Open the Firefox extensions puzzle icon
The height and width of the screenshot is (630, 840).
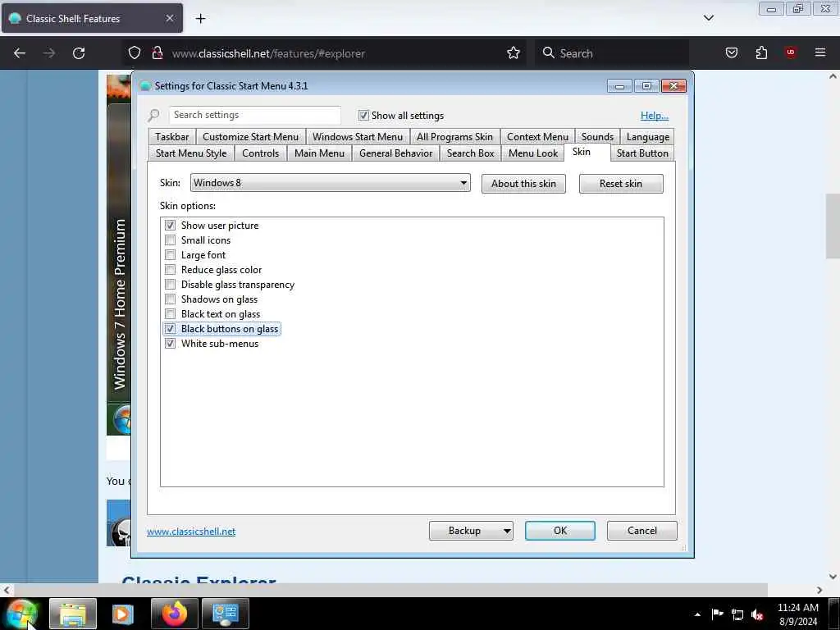tap(761, 52)
